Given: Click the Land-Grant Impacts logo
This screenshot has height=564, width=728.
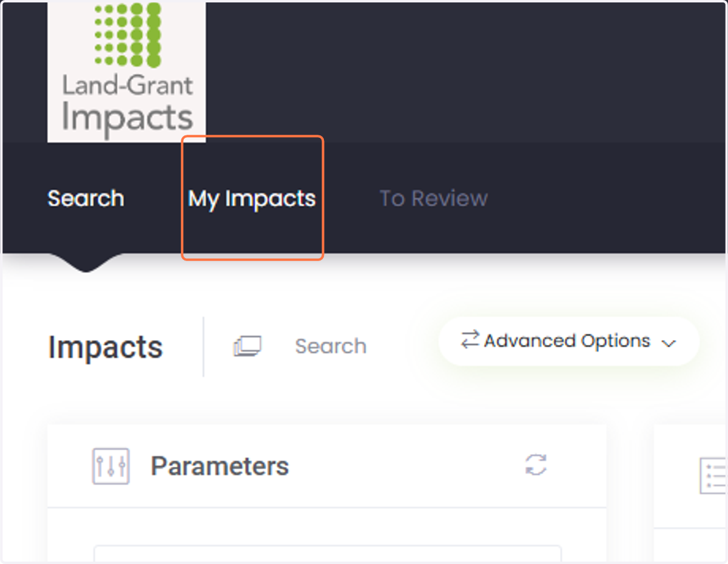Looking at the screenshot, I should [x=127, y=72].
